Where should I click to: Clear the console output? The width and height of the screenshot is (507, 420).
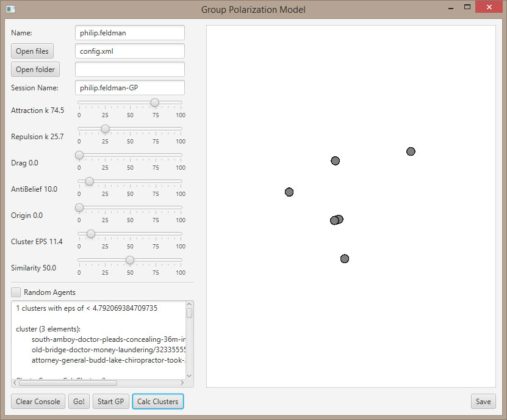coord(38,401)
